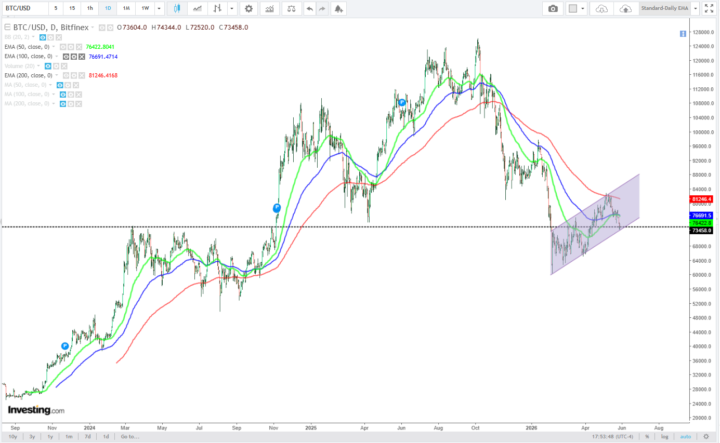Open the Standard-Daily EMA template dropdown
The image size is (720, 443).
tap(695, 9)
